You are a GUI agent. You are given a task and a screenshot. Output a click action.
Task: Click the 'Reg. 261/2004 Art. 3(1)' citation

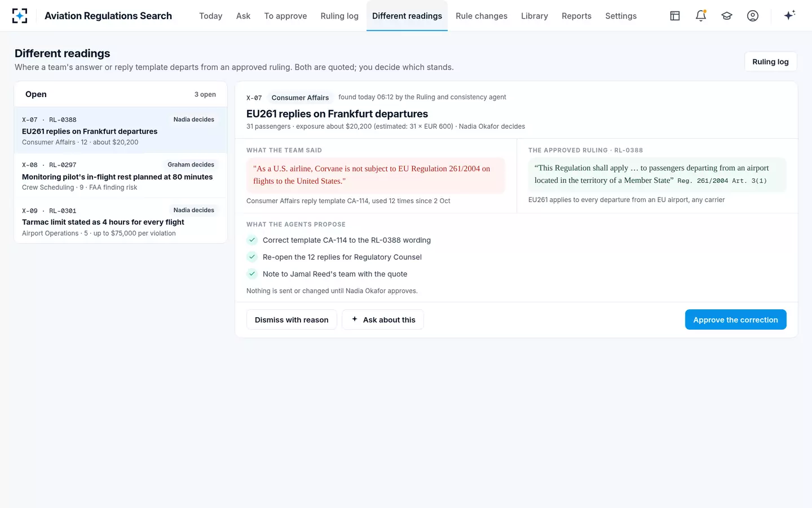pos(722,181)
